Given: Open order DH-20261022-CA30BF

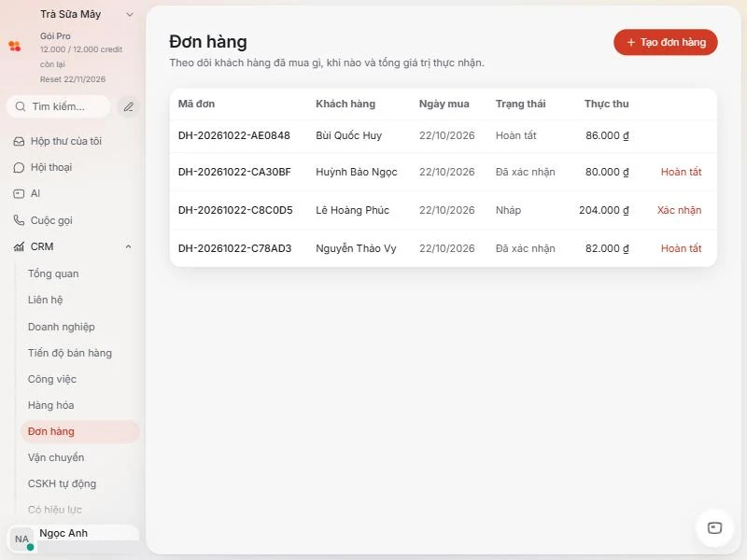Looking at the screenshot, I should (234, 172).
